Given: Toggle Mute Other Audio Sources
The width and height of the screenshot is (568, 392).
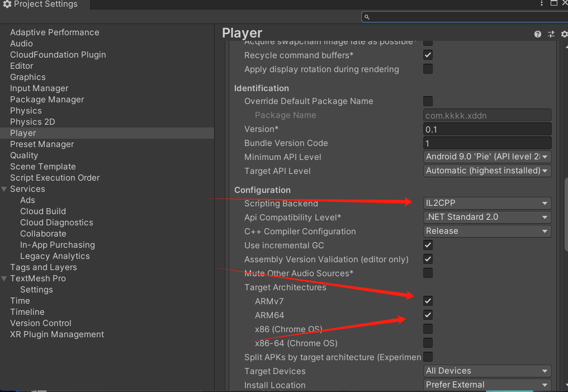Looking at the screenshot, I should click(428, 273).
